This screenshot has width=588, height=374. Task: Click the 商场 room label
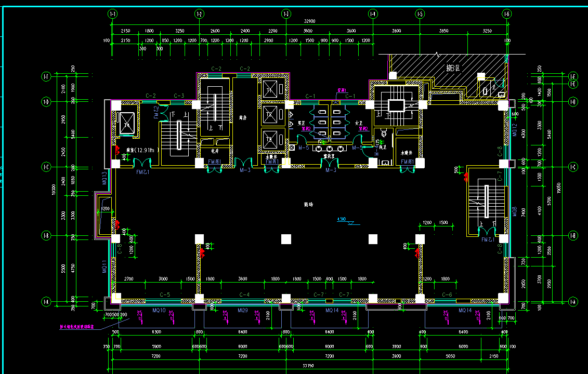(309, 205)
